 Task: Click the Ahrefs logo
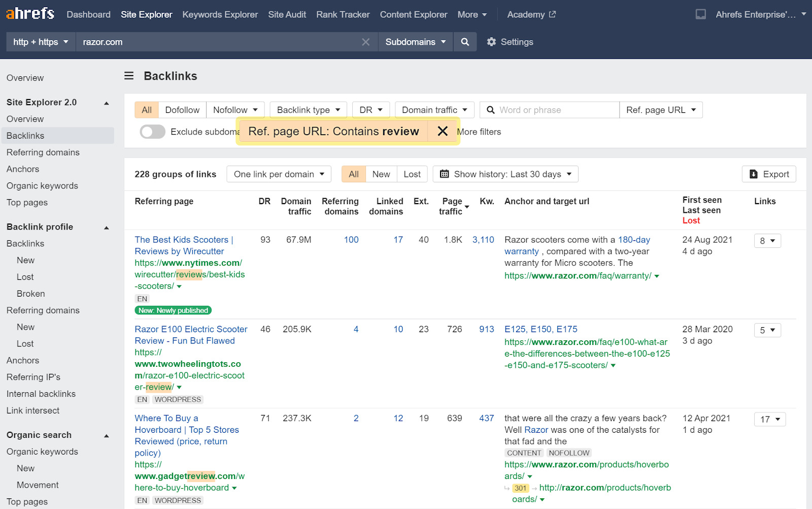(30, 14)
